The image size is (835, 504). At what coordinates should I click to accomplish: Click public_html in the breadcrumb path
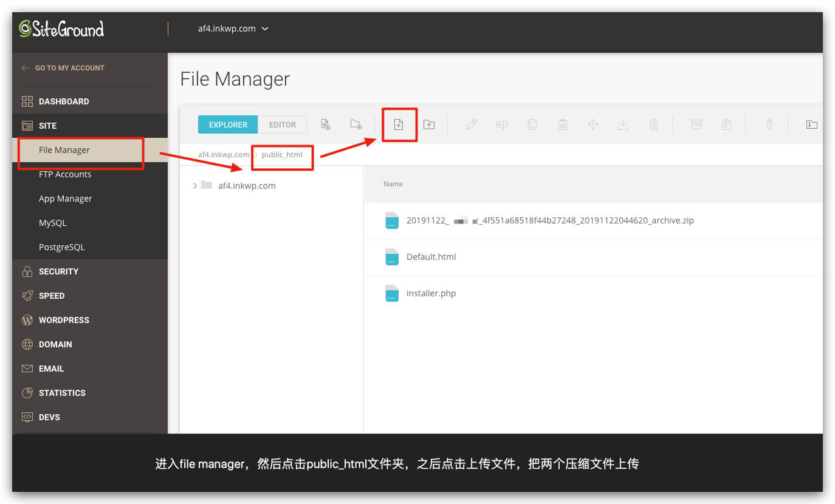point(282,155)
